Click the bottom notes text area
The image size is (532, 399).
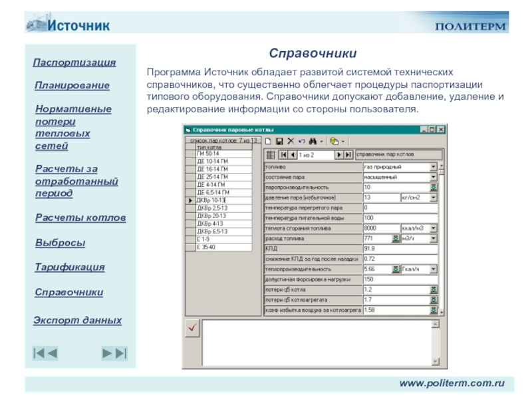317,342
